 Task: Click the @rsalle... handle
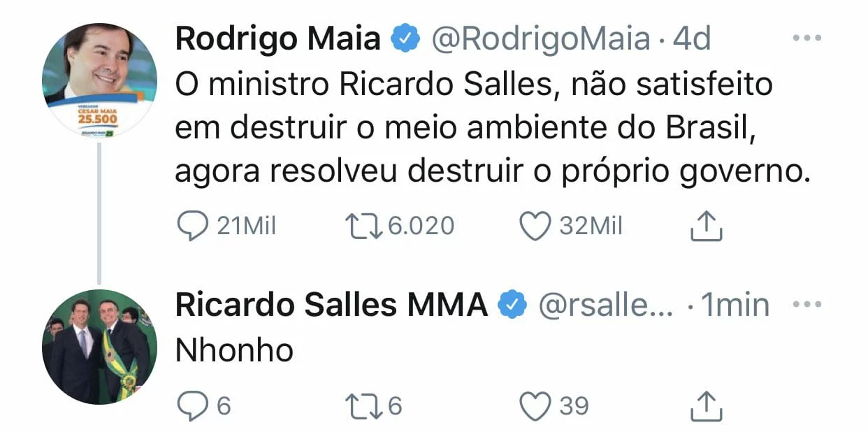pyautogui.click(x=605, y=305)
